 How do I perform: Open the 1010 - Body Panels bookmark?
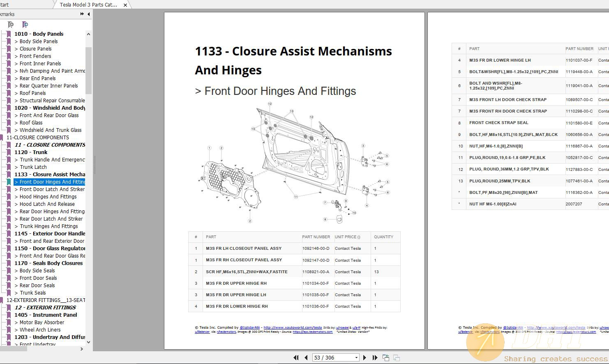39,34
